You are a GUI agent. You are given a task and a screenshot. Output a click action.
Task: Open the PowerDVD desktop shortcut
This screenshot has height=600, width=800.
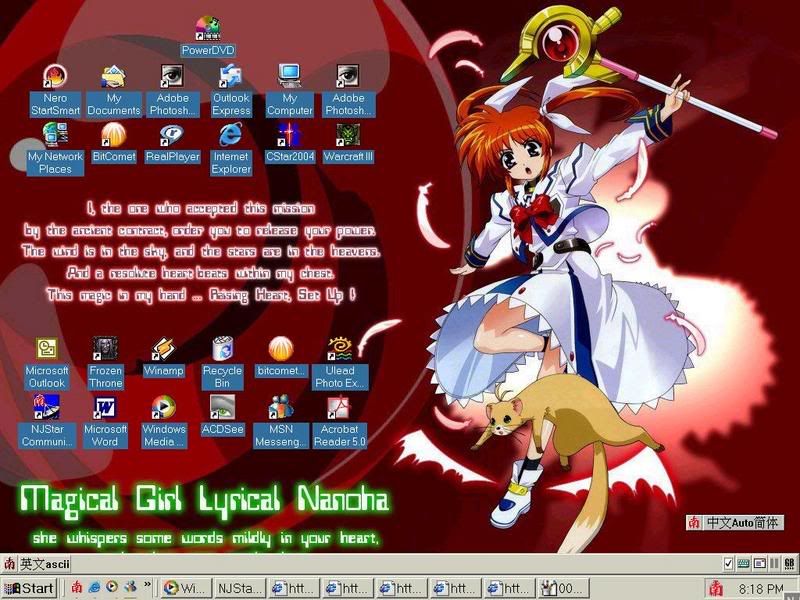point(207,29)
